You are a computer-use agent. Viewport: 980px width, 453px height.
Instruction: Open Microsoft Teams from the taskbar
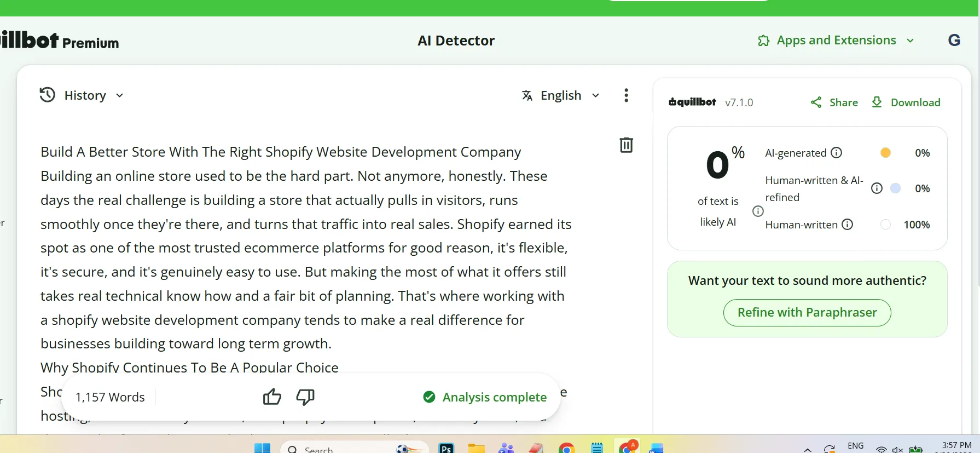click(506, 449)
